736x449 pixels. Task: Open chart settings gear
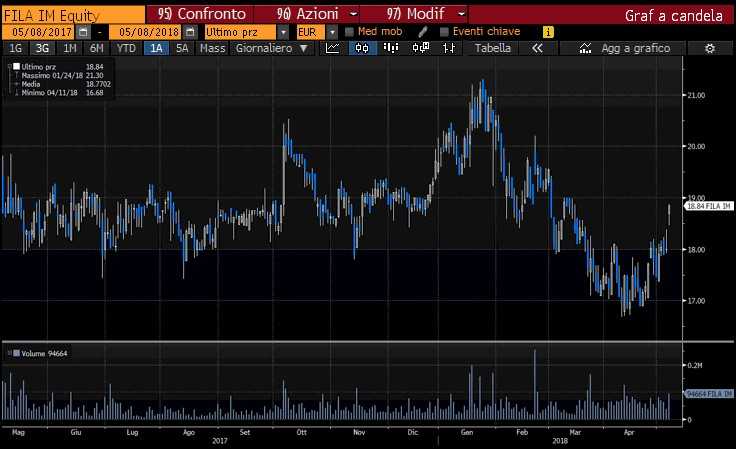pyautogui.click(x=710, y=48)
